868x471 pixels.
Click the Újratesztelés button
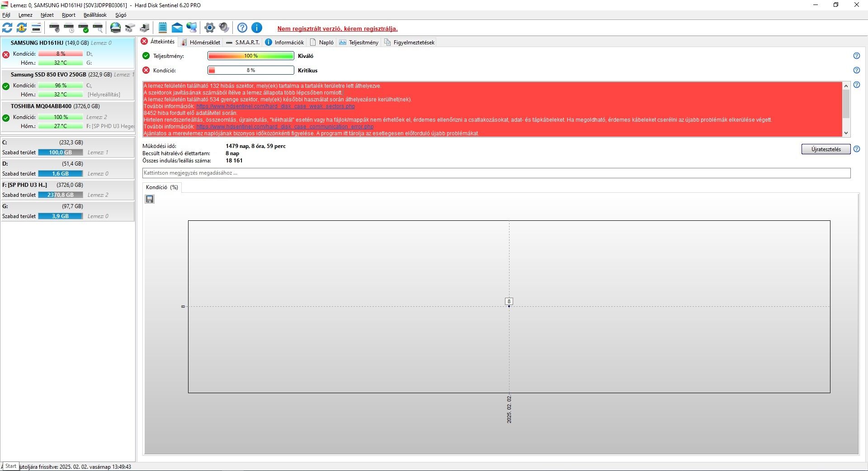click(826, 149)
